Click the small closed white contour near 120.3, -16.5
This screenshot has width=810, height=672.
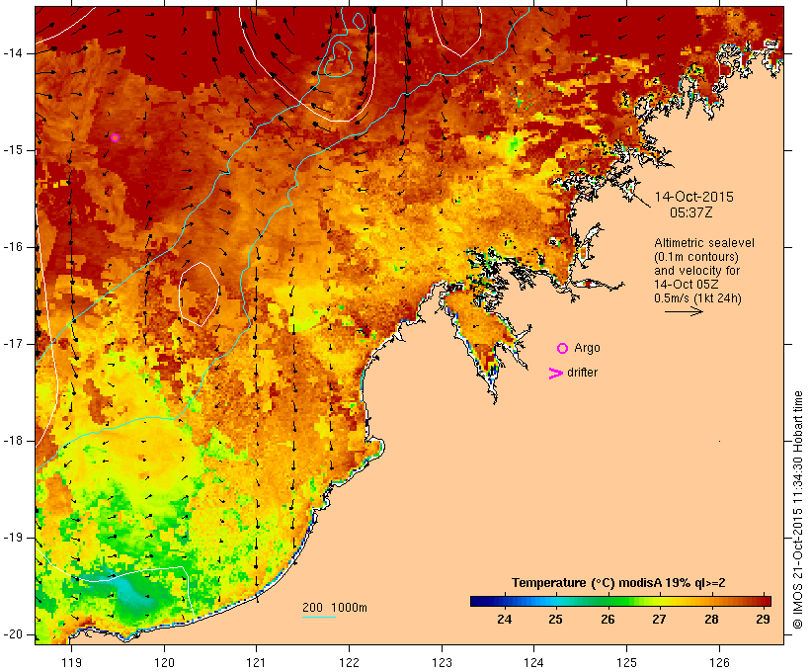pyautogui.click(x=199, y=294)
